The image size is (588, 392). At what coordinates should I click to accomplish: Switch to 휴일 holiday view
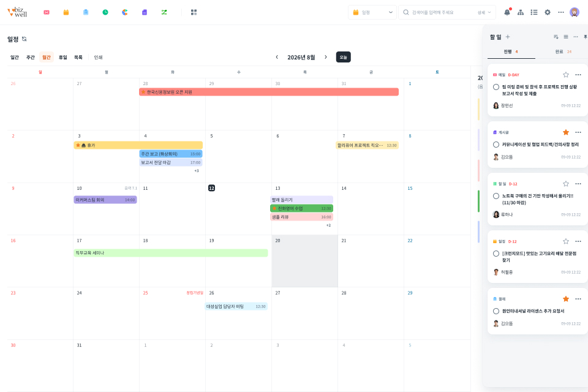click(62, 57)
